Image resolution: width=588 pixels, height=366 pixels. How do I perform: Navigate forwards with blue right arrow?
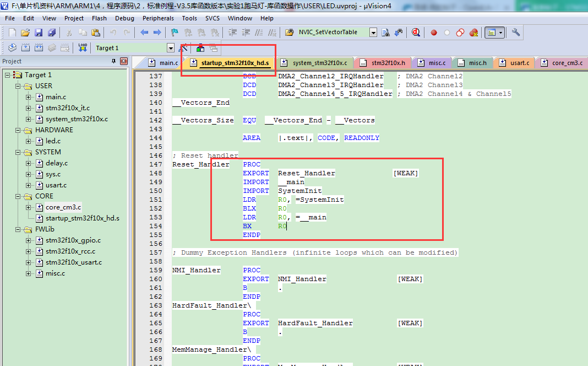tap(157, 33)
